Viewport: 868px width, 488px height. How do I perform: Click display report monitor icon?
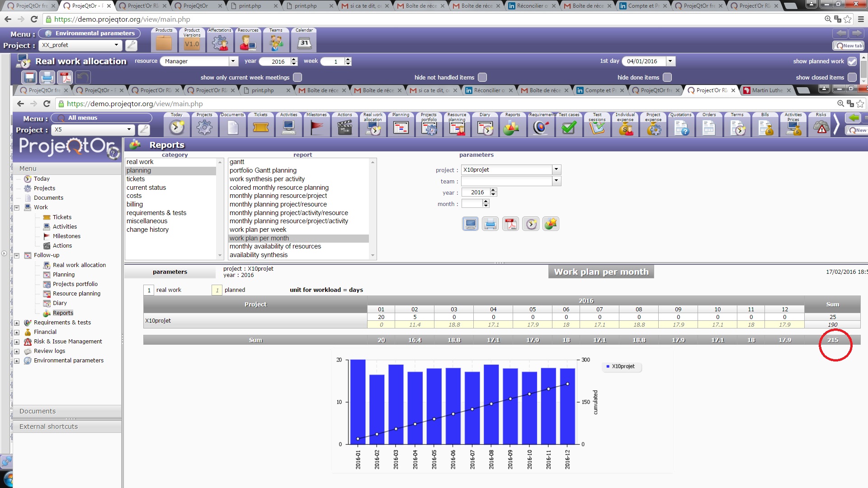470,224
